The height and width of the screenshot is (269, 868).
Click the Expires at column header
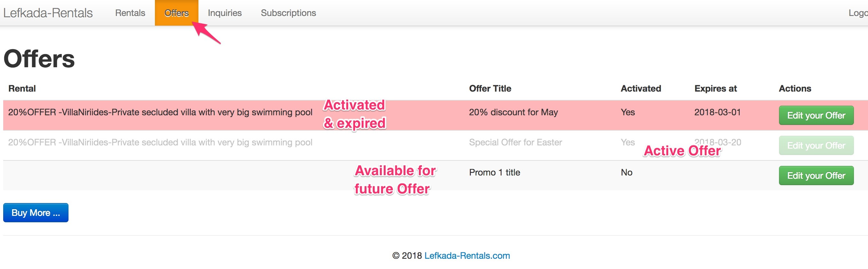click(716, 88)
